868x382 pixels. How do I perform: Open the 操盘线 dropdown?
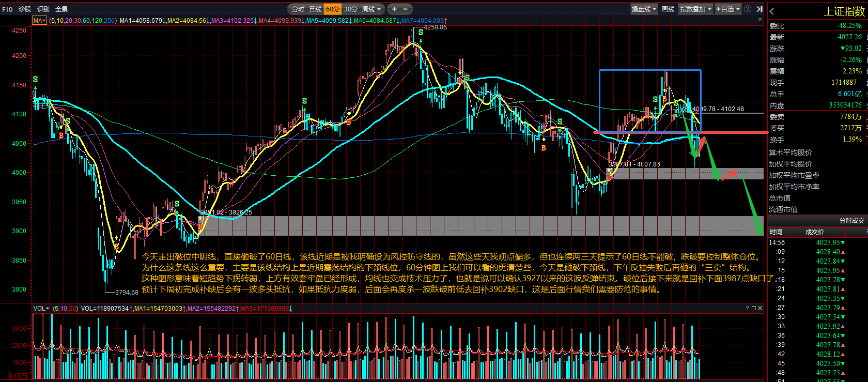644,9
